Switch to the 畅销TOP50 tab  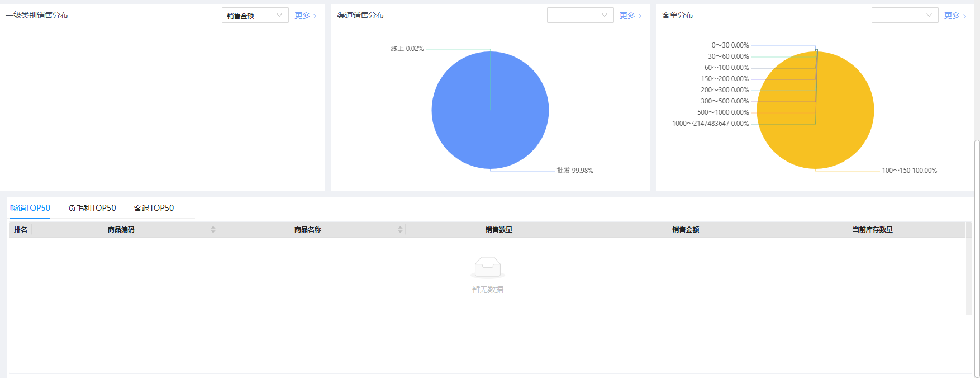[x=30, y=208]
